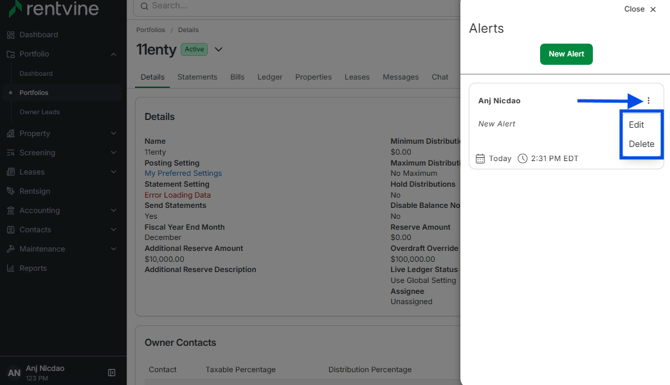This screenshot has width=670, height=385.
Task: Click the Maintenance wrench icon
Action: [x=11, y=249]
